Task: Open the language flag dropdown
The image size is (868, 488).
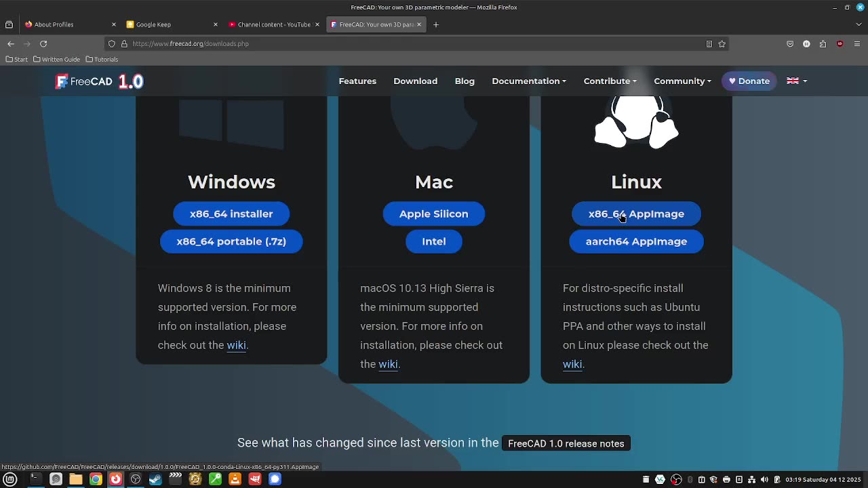Action: point(797,81)
